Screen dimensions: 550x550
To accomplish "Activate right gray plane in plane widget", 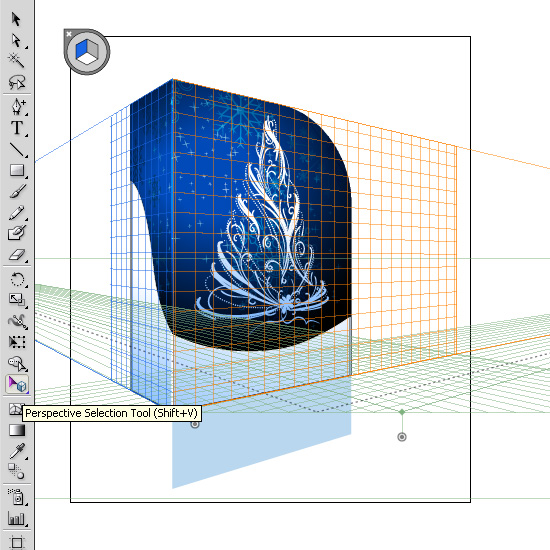I will 92,48.
